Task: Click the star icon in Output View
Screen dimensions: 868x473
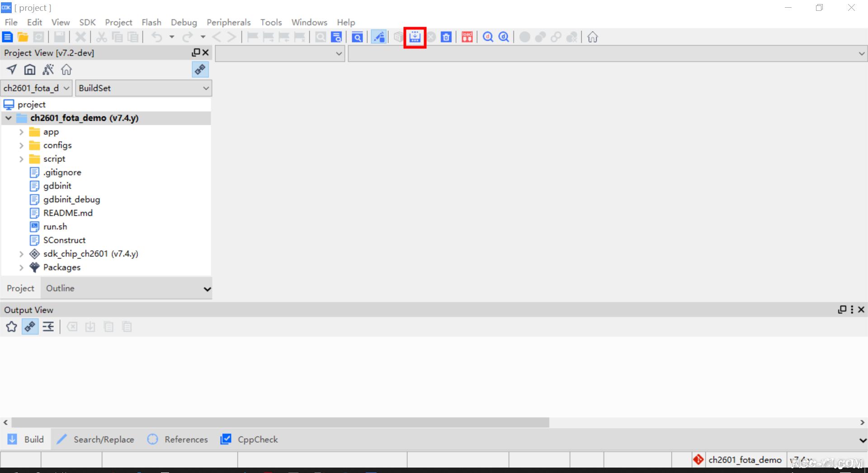Action: [x=12, y=326]
